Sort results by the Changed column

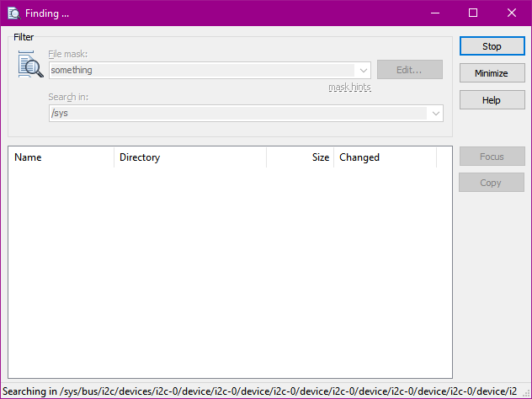point(385,157)
